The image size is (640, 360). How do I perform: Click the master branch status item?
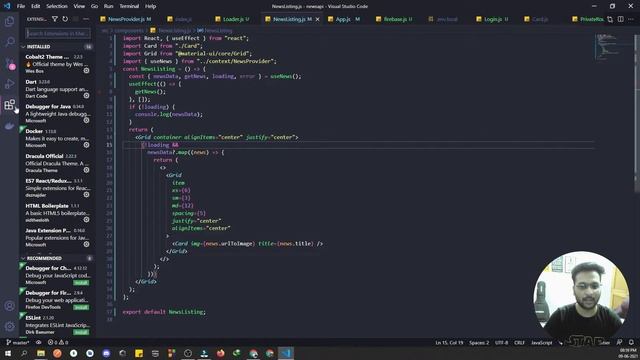pos(18,342)
